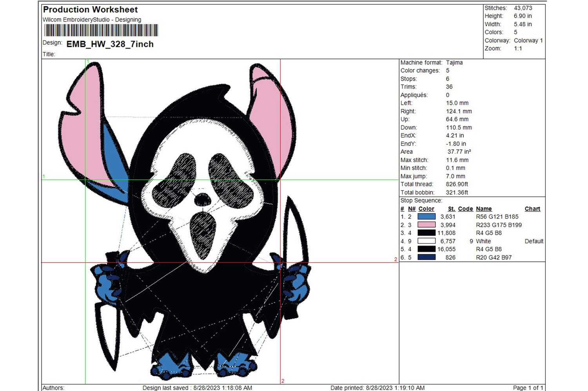Click stitch count '6,757'
The width and height of the screenshot is (588, 391).
click(x=448, y=241)
